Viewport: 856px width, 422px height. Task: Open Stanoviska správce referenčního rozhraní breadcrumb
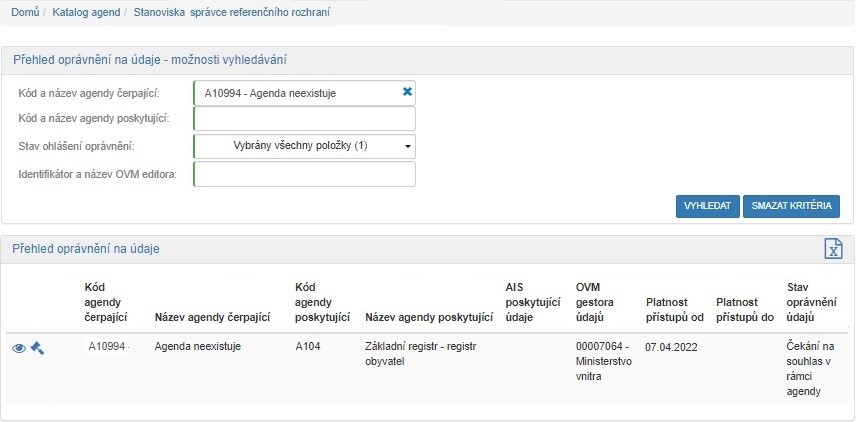pyautogui.click(x=232, y=12)
